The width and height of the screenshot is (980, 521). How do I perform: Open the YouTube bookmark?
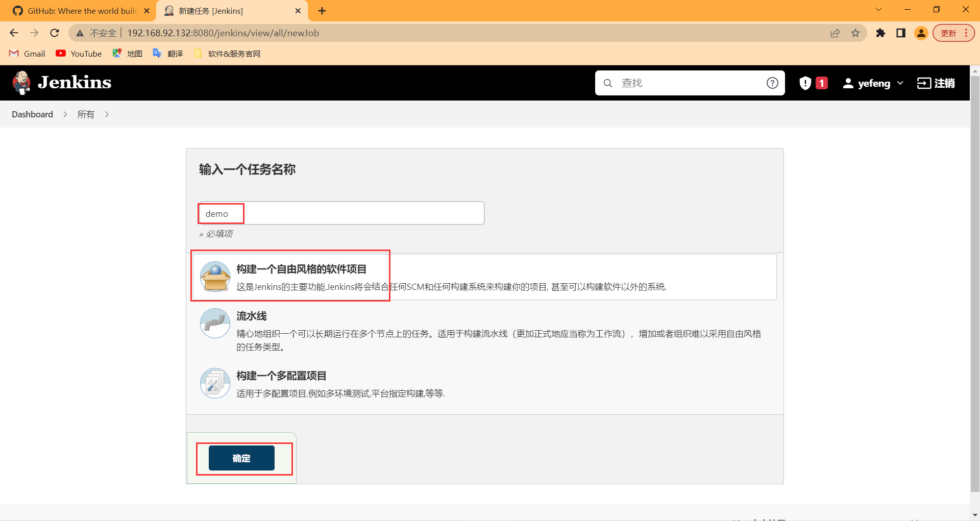coord(79,54)
